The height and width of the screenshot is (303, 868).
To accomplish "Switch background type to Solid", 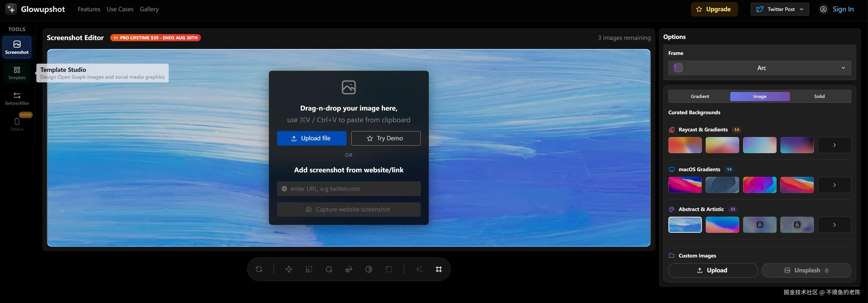I will point(819,97).
